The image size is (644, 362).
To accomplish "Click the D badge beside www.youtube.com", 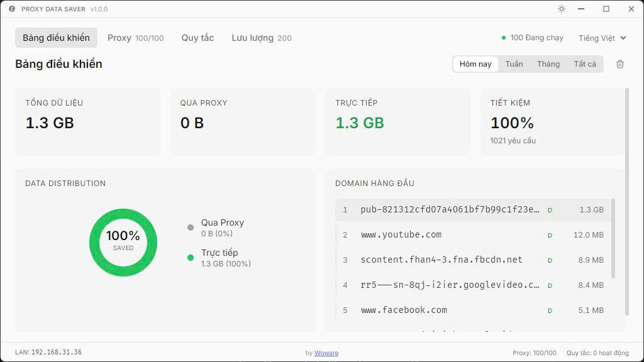I will point(550,235).
